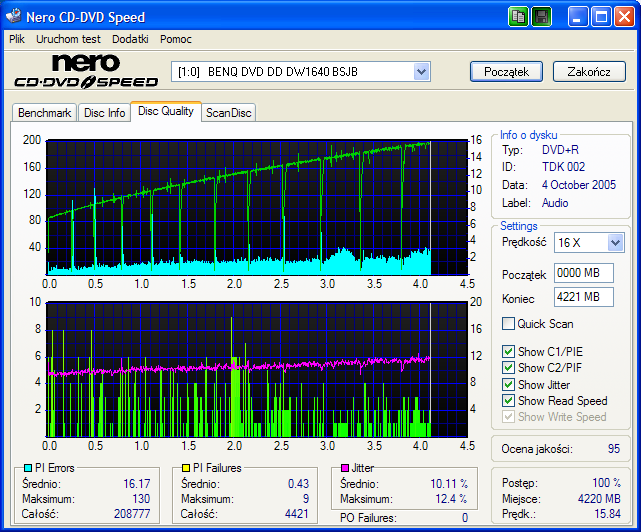Click the Zakończ button

(x=589, y=72)
